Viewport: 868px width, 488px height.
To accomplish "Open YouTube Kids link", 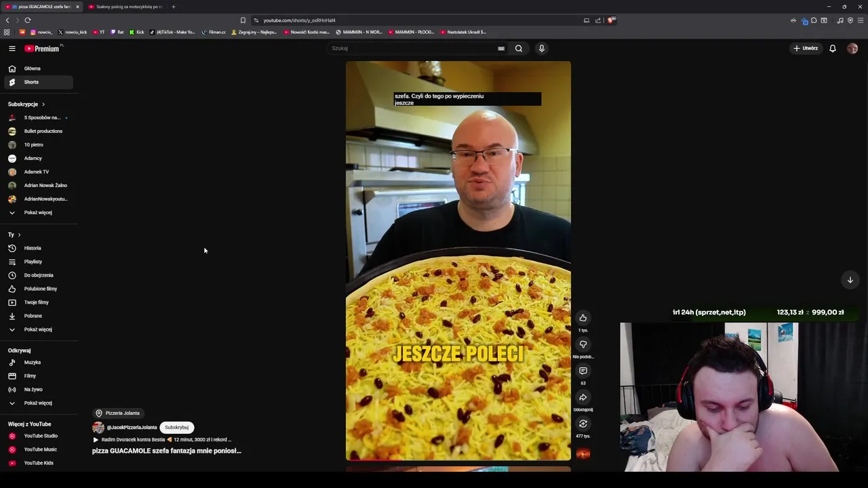I will click(38, 463).
